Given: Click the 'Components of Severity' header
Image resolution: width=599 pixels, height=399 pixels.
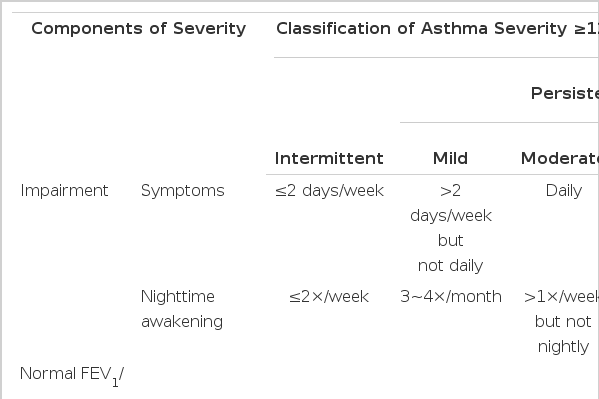Looking at the screenshot, I should tap(138, 29).
